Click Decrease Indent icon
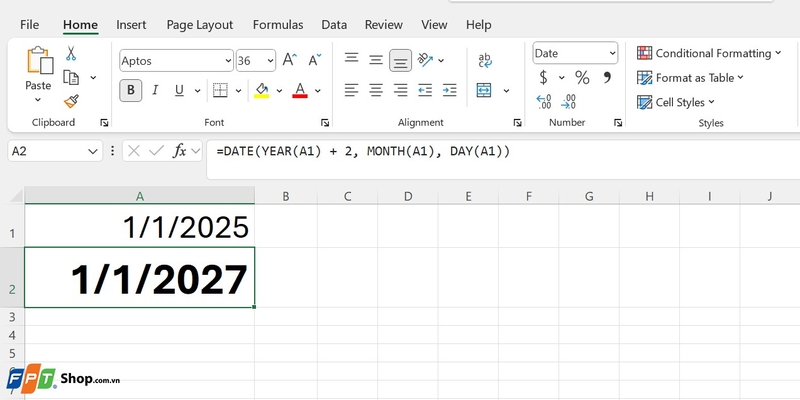Screen dimensions: 800x400 point(425,91)
